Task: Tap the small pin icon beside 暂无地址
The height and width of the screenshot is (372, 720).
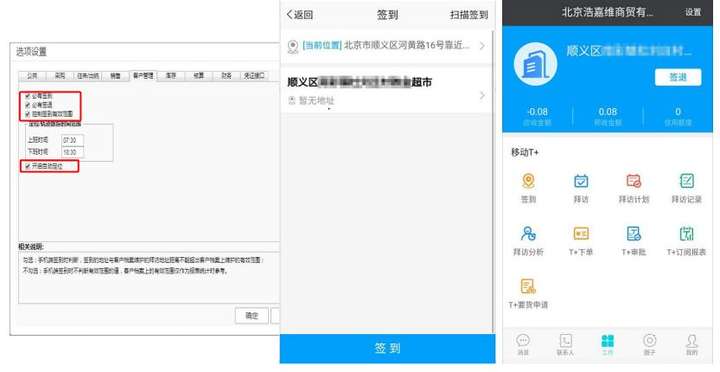Action: (291, 100)
